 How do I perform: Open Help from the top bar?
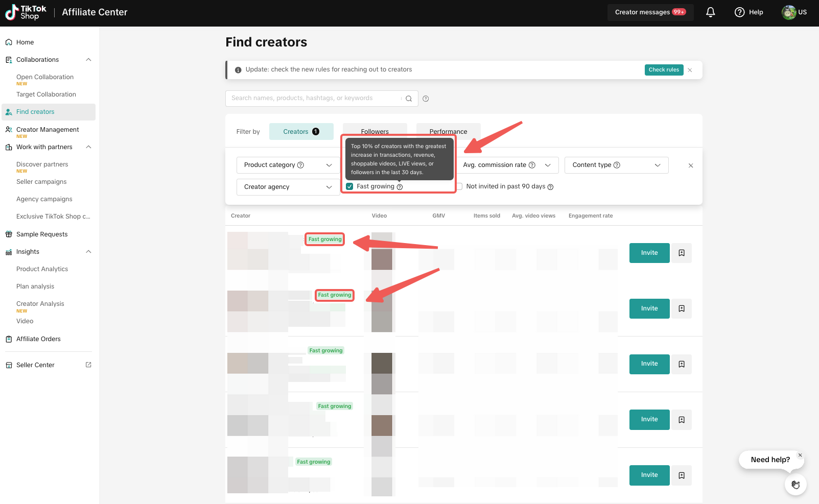click(748, 12)
